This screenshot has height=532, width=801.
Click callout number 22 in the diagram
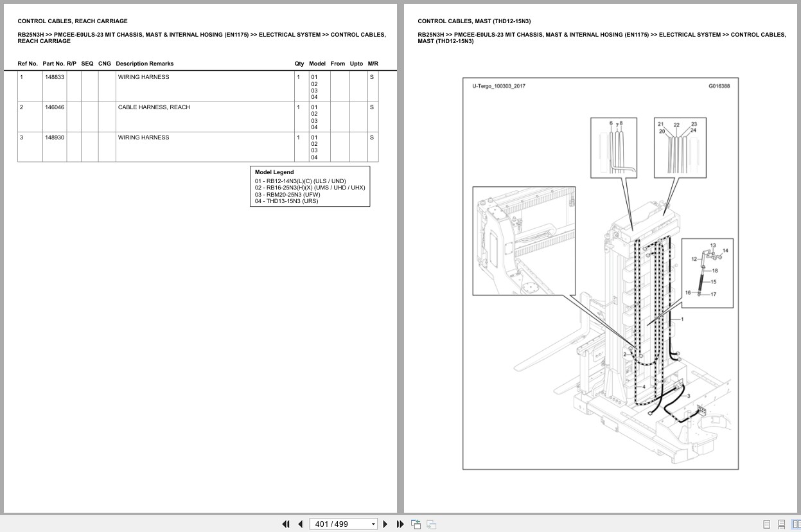pos(676,125)
